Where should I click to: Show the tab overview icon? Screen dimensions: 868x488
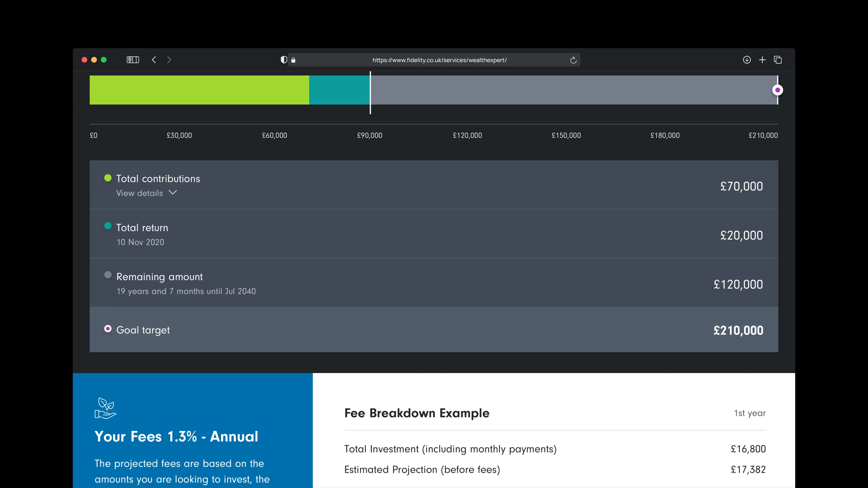(x=778, y=60)
